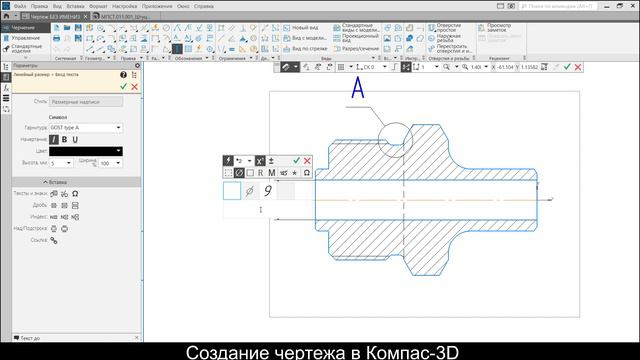
Task: Open the text width percent dropdown
Action: click(118, 163)
